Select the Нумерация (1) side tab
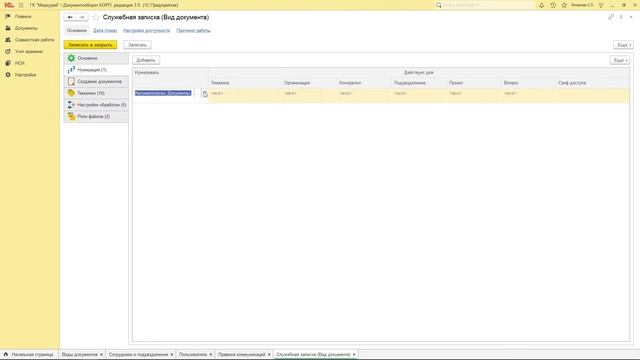The height and width of the screenshot is (360, 640). tap(96, 70)
